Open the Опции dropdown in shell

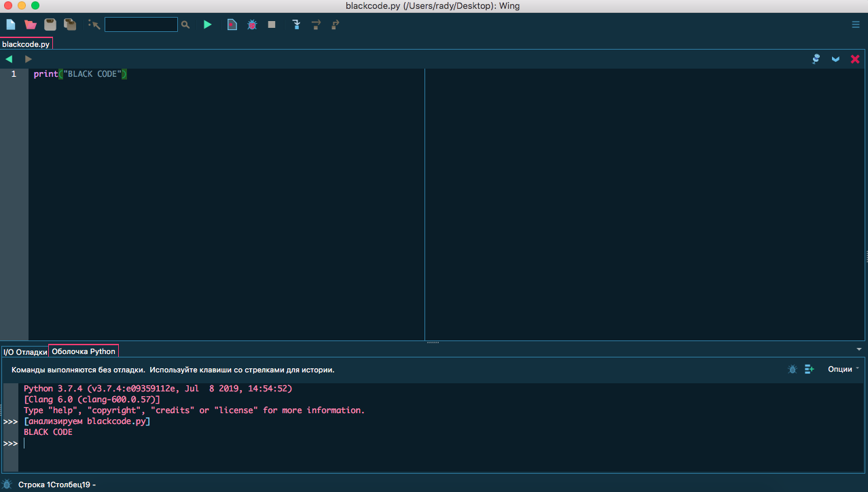click(843, 369)
